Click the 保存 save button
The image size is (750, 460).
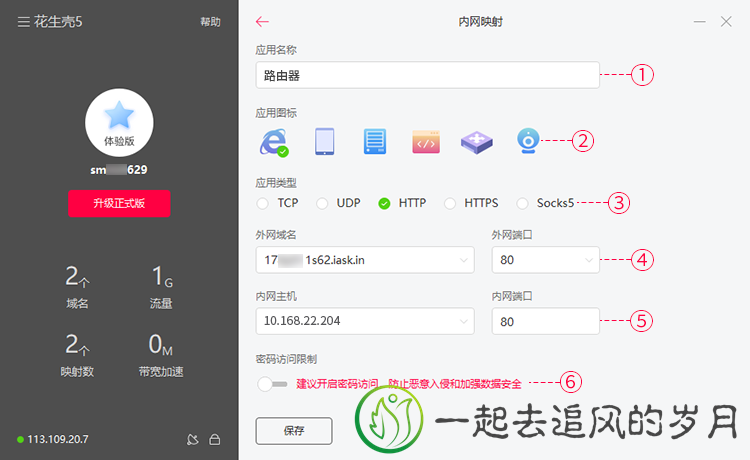click(x=294, y=431)
